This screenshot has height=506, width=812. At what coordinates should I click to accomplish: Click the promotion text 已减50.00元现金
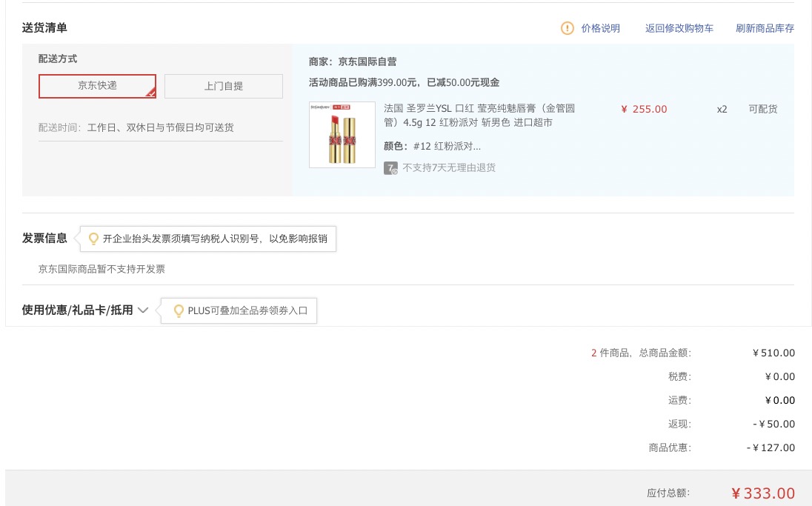(x=463, y=82)
